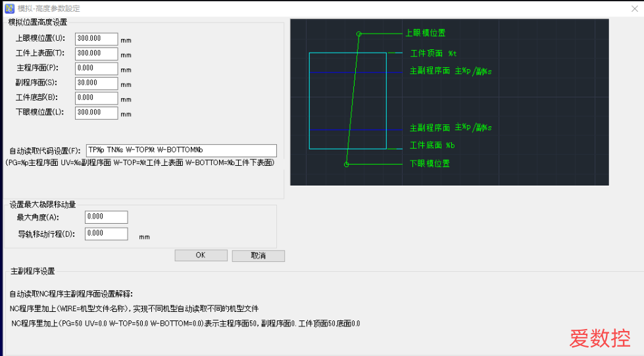The image size is (644, 356).
Task: Click the auto-read code setting (F) field
Action: pos(182,151)
